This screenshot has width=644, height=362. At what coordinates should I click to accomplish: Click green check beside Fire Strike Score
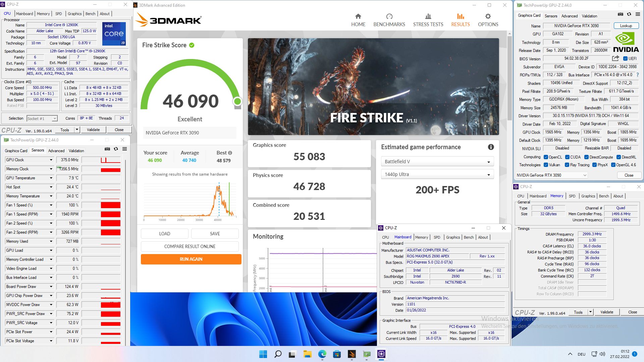192,45
